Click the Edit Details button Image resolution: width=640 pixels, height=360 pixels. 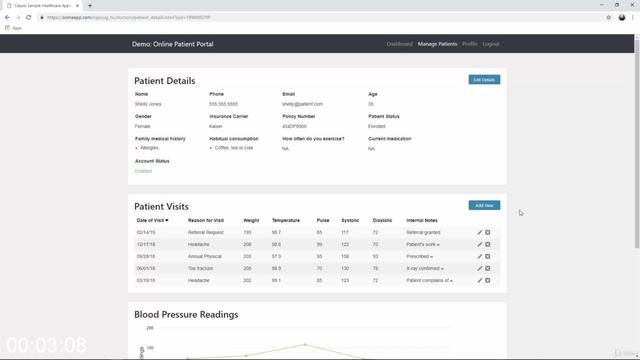[x=484, y=80]
